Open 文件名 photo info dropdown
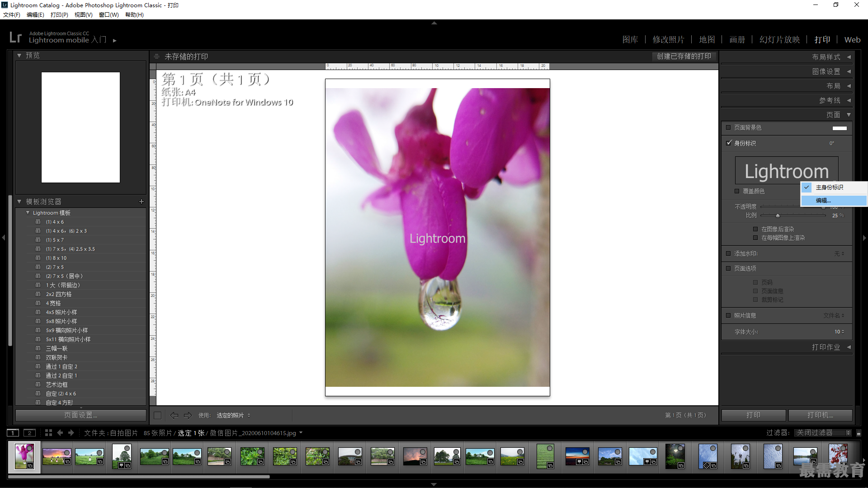Image resolution: width=868 pixels, height=488 pixels. click(x=834, y=315)
